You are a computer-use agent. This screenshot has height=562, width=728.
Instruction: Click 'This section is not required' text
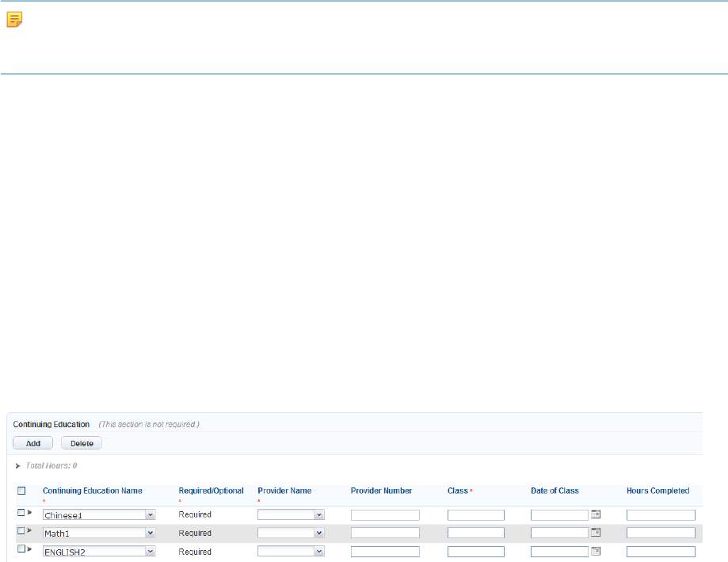pos(149,424)
